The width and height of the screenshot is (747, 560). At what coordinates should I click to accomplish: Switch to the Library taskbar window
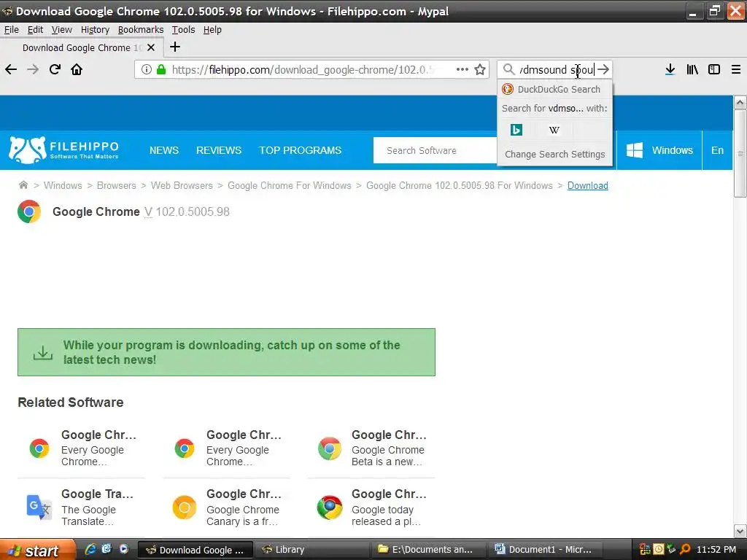tap(312, 550)
